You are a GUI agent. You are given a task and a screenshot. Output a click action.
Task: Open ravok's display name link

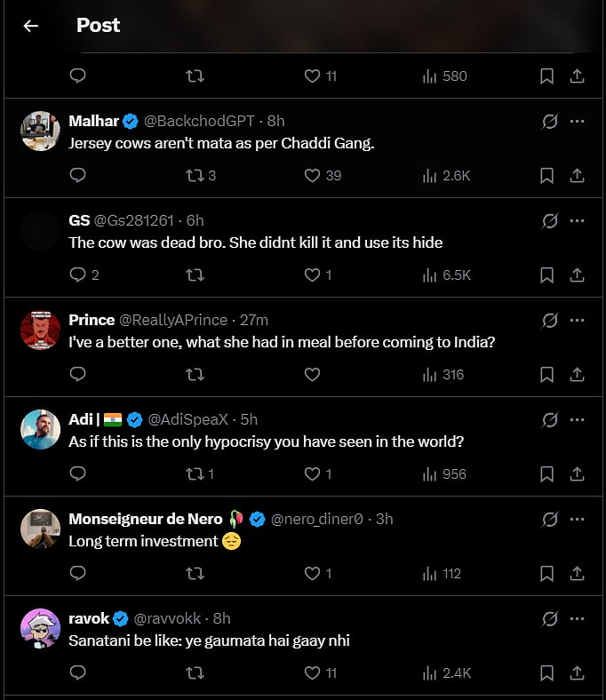89,618
